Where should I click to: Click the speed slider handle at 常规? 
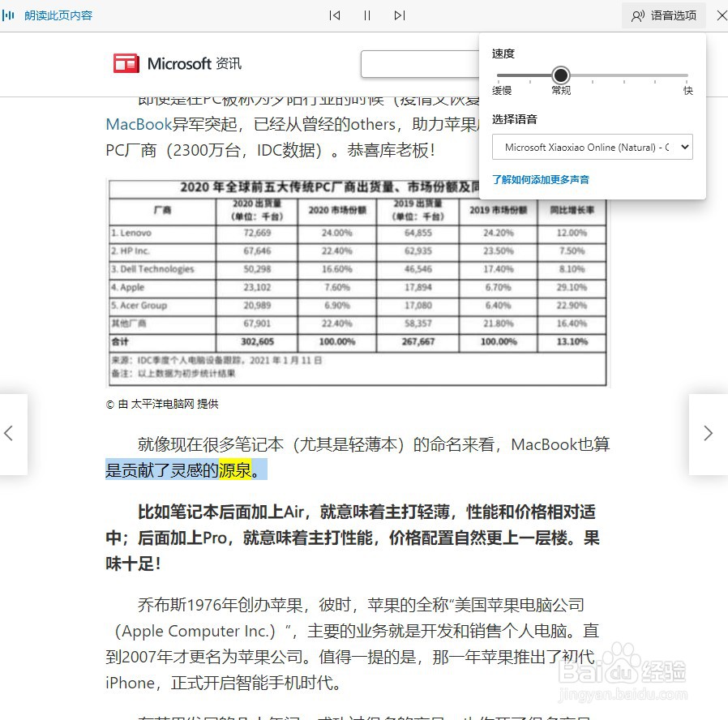pos(561,75)
